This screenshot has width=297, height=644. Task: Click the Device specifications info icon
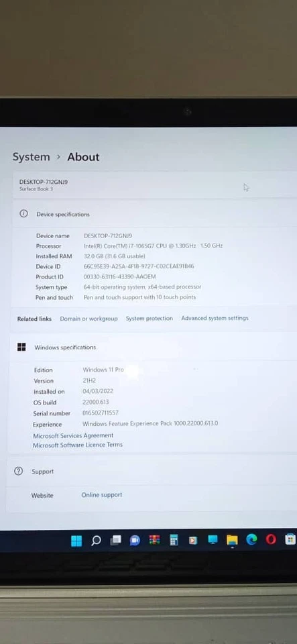[x=23, y=213]
